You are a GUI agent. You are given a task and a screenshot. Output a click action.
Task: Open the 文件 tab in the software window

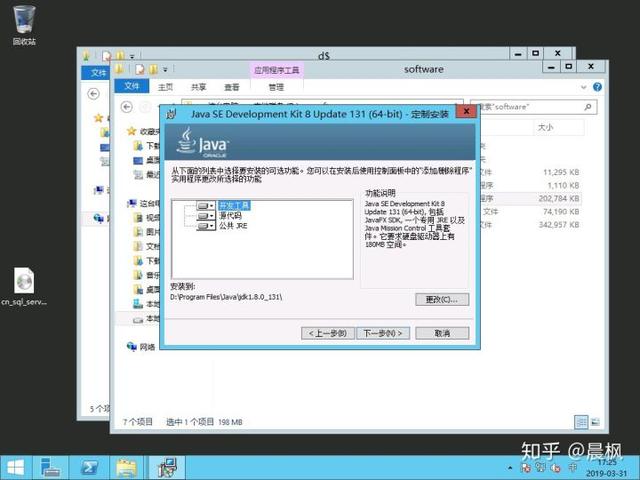pyautogui.click(x=131, y=86)
